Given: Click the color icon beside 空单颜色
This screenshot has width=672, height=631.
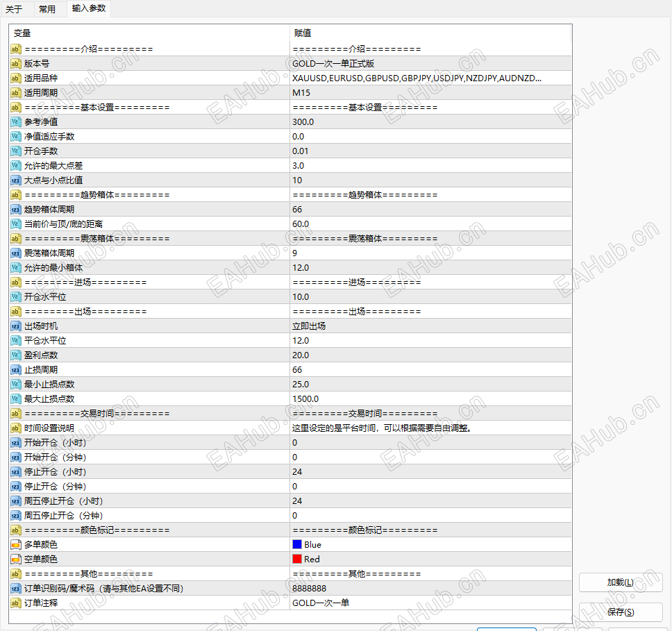Looking at the screenshot, I should click(x=15, y=560).
